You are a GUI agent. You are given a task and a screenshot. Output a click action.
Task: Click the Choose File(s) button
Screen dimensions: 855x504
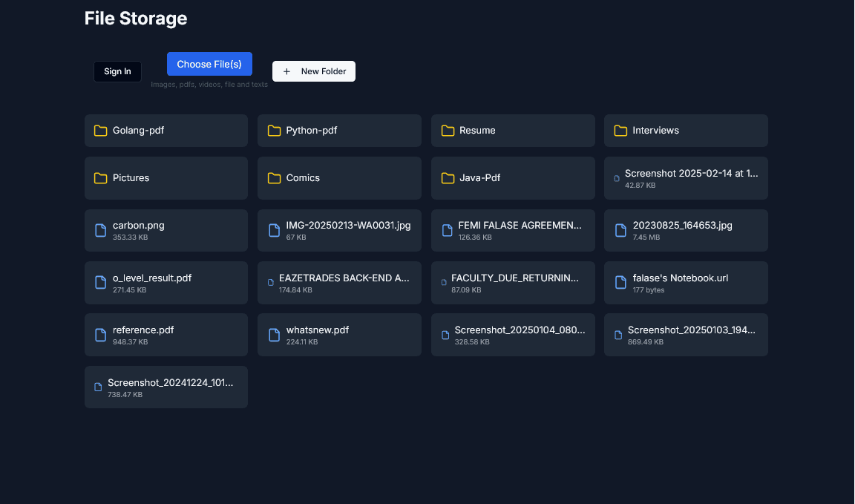[x=209, y=64]
